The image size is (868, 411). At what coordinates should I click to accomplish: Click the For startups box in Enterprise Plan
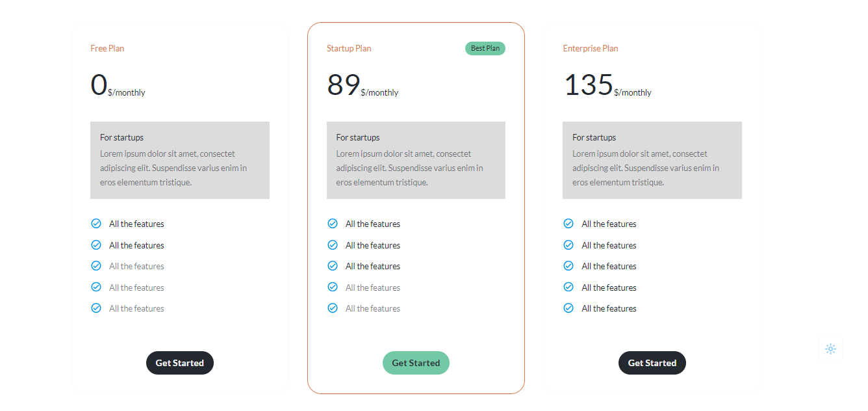(652, 160)
